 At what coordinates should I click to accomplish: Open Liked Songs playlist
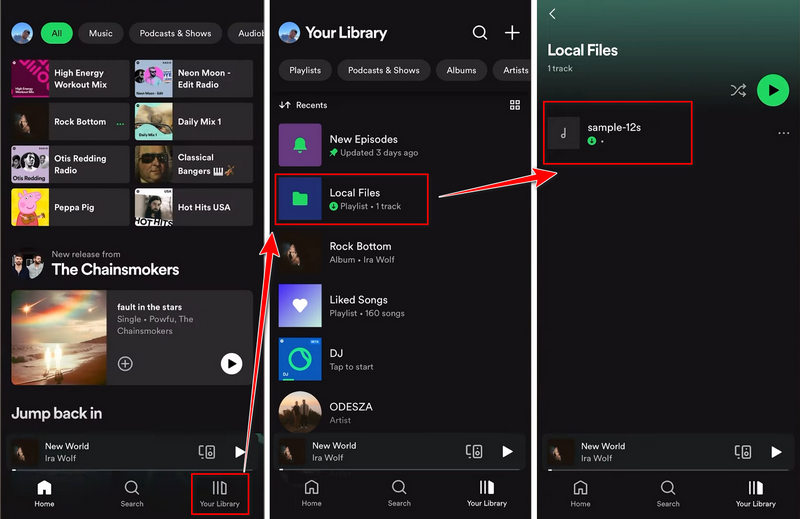point(400,306)
